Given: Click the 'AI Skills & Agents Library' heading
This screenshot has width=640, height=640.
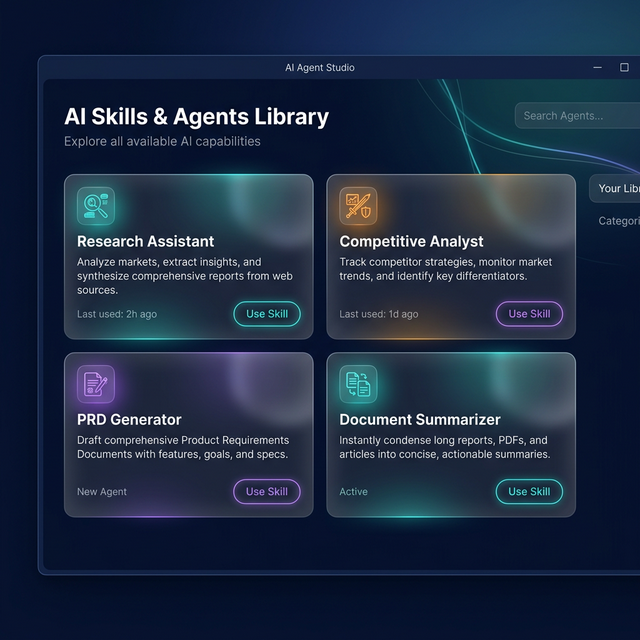Looking at the screenshot, I should (x=196, y=117).
